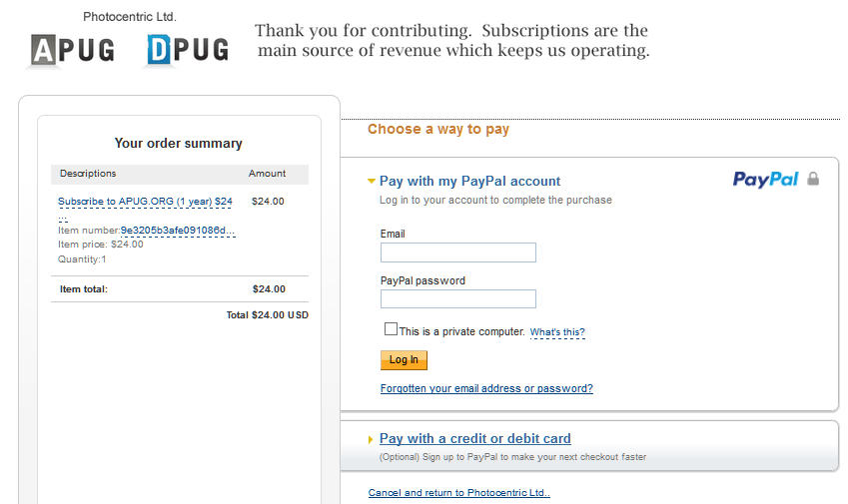Image resolution: width=848 pixels, height=504 pixels.
Task: Click the APUG logo
Action: 71,49
